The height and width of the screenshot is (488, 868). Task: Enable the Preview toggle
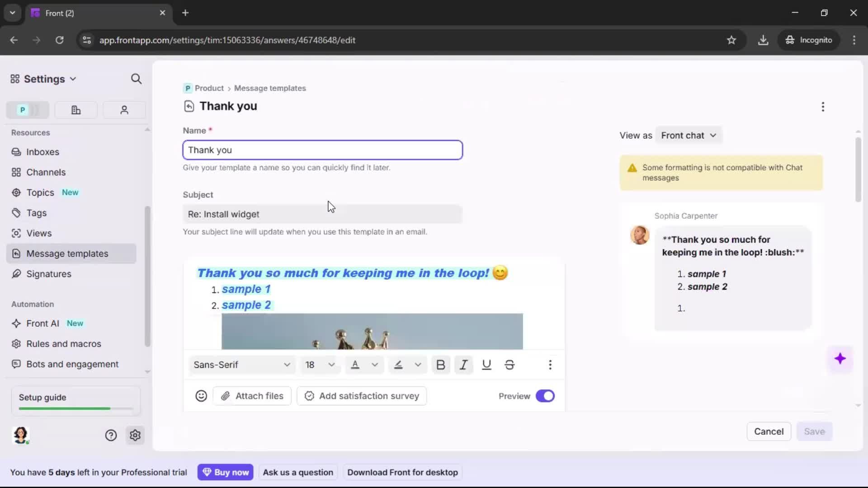click(545, 396)
